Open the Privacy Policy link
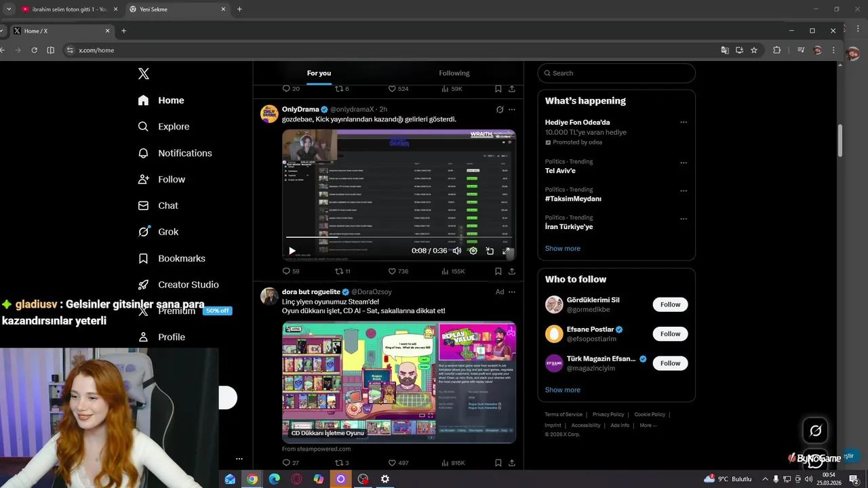 pos(608,415)
